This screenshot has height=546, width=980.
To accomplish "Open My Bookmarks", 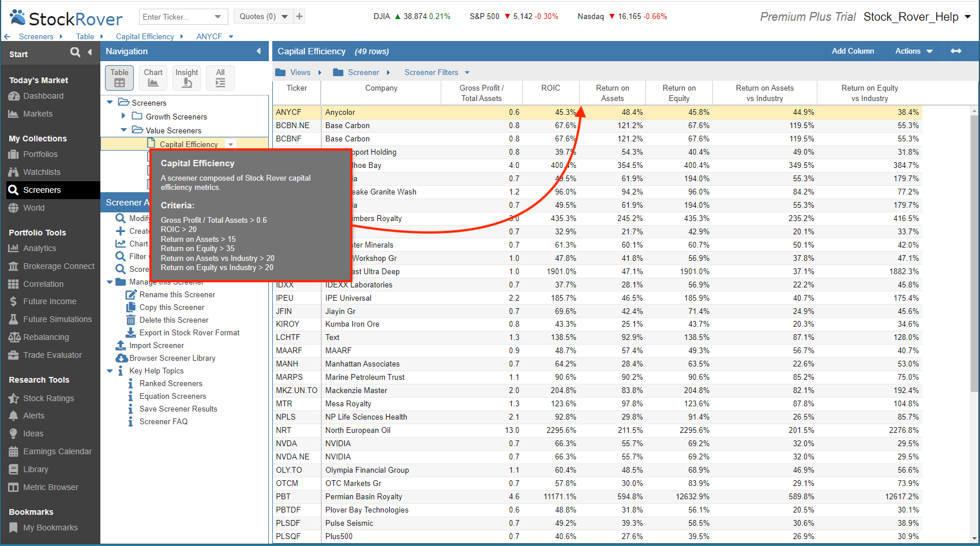I will [50, 528].
